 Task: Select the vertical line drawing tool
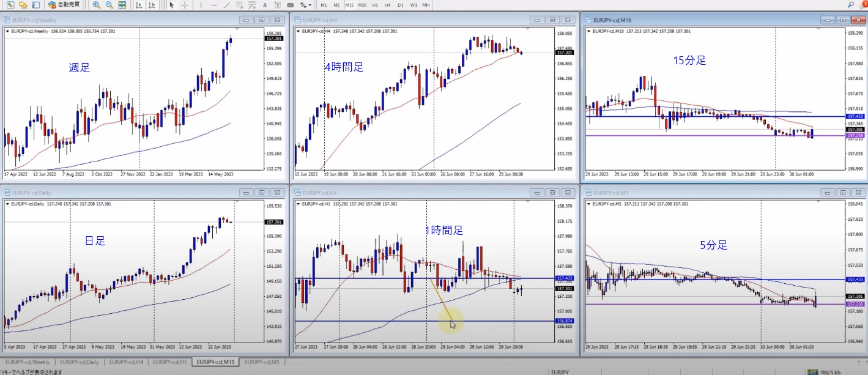[201, 5]
